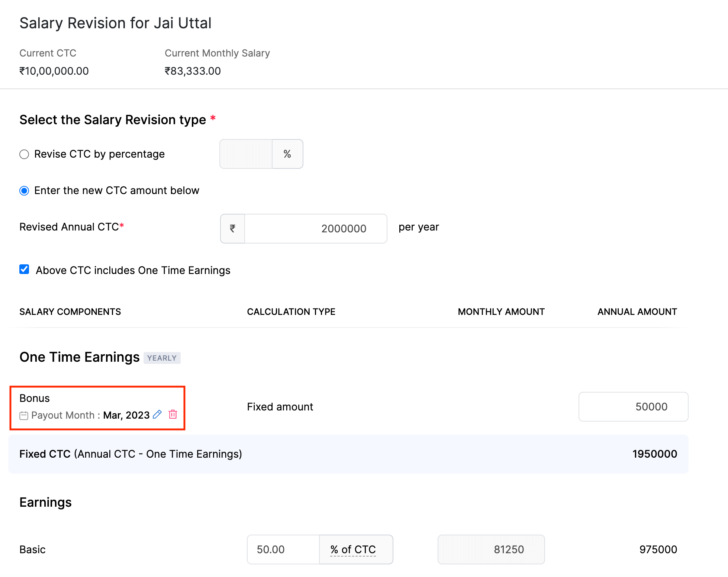Edit the Bonus payout month using pencil icon
Viewport: 728px width, 577px height.
click(x=157, y=414)
